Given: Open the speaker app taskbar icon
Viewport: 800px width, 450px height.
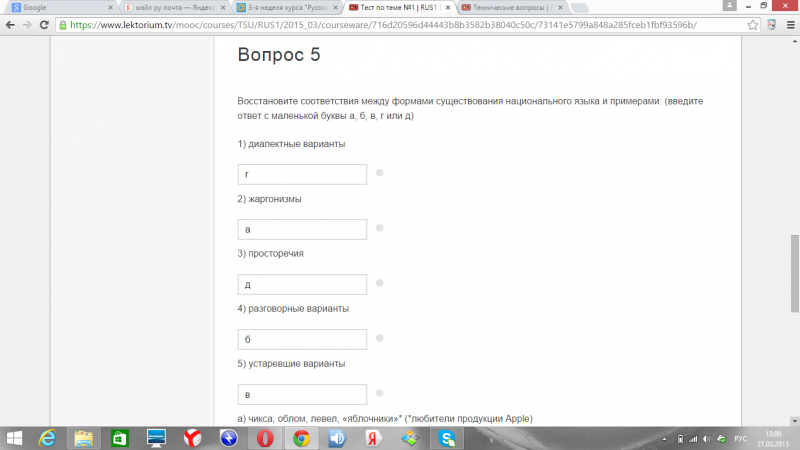Looking at the screenshot, I should coord(337,438).
